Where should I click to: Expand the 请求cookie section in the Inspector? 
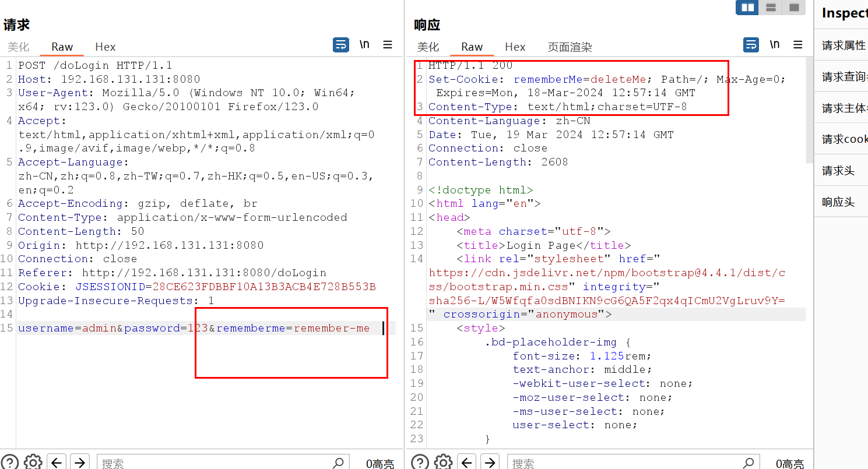click(x=841, y=139)
